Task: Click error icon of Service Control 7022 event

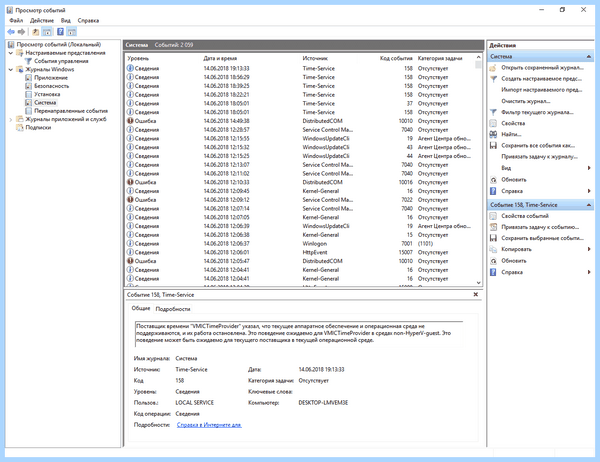Action: click(130, 199)
